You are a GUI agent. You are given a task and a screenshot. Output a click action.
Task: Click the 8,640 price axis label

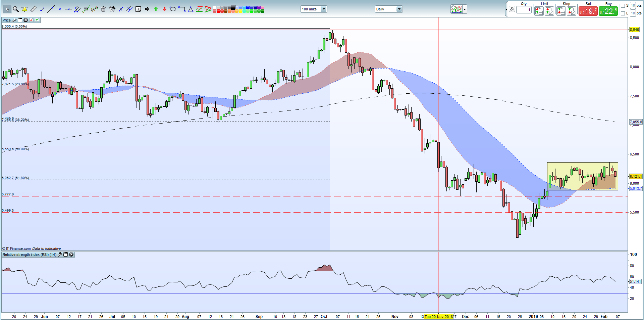click(634, 30)
